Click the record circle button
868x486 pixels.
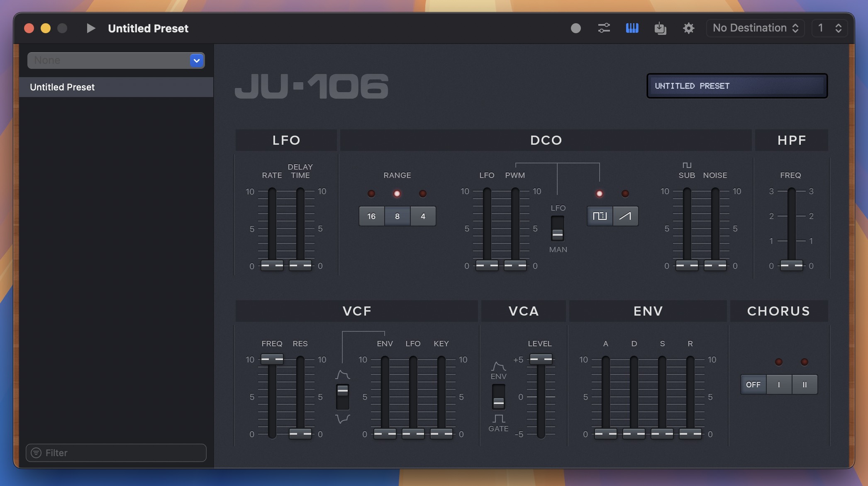click(x=575, y=28)
